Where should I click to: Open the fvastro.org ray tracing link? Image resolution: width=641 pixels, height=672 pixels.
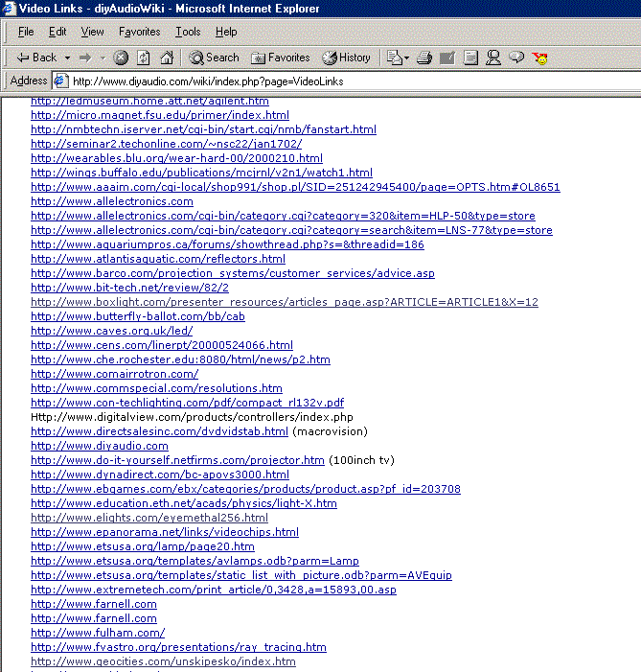pos(178,647)
